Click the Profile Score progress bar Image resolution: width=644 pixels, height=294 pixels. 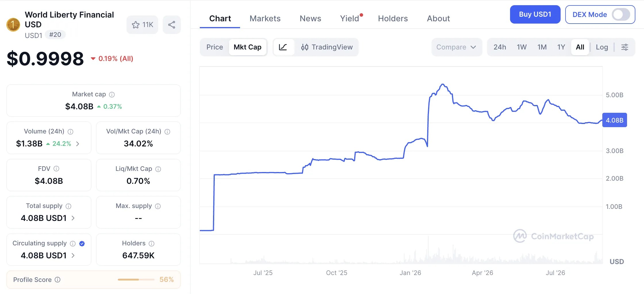click(136, 280)
